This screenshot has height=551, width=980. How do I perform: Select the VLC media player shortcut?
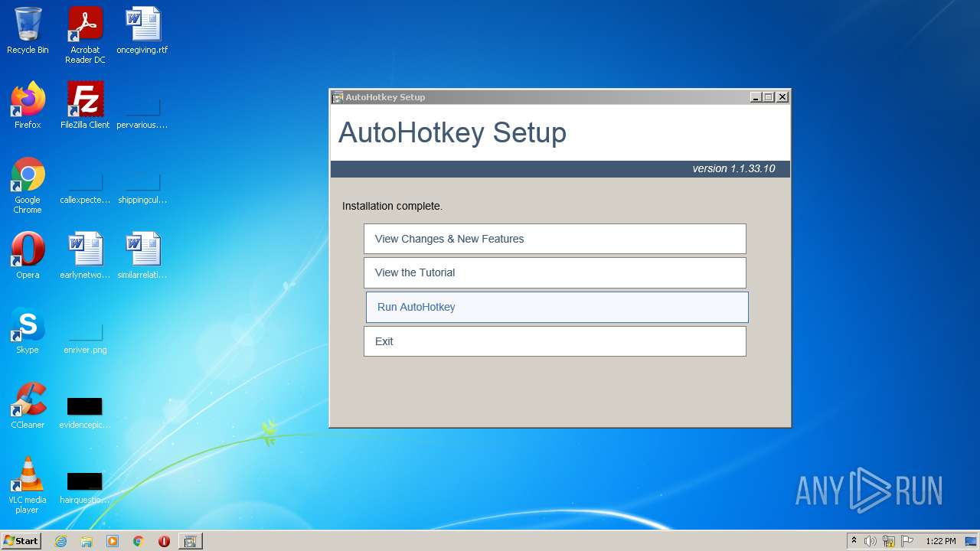(28, 485)
